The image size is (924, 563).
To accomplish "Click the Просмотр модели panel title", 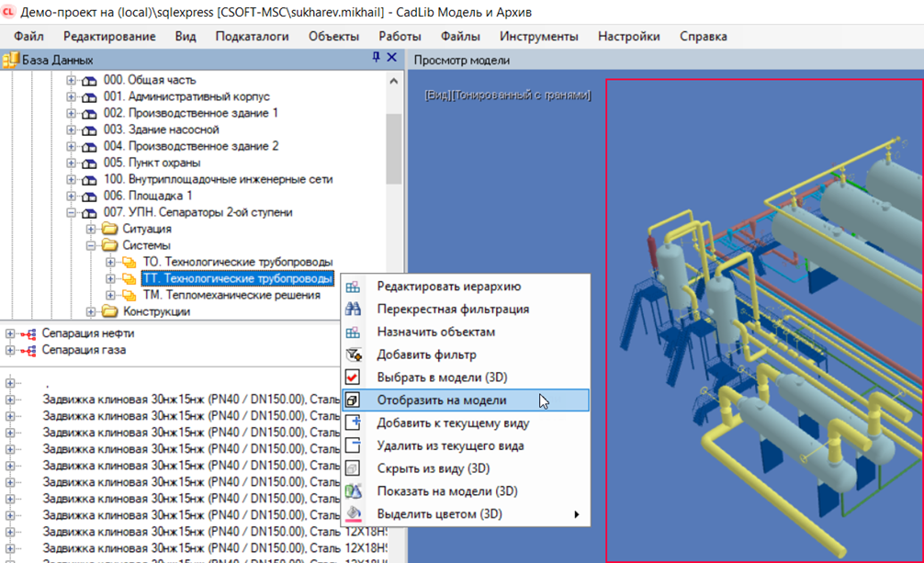I will pos(462,61).
